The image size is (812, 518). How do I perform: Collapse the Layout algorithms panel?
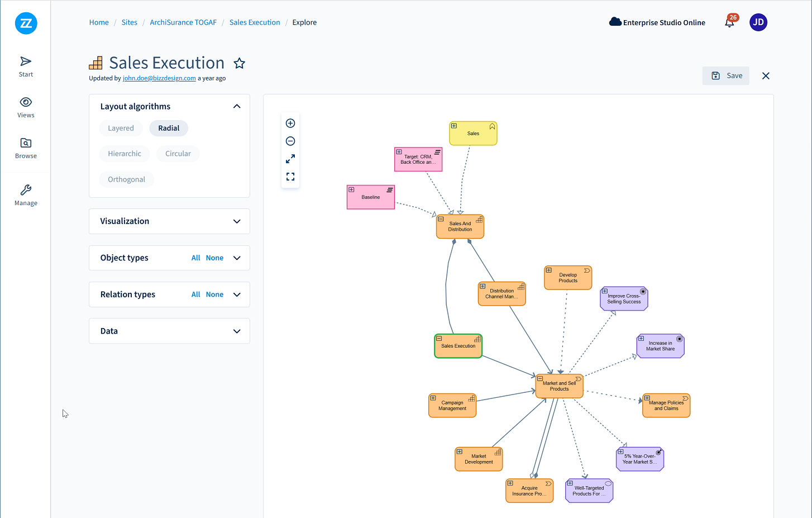pos(237,106)
